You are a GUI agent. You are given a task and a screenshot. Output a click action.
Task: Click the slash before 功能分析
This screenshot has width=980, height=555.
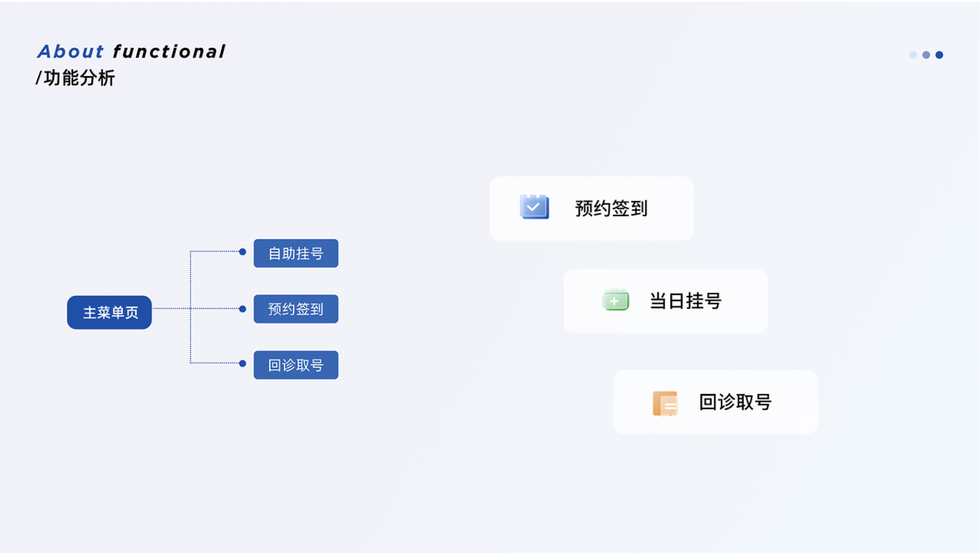pos(38,78)
